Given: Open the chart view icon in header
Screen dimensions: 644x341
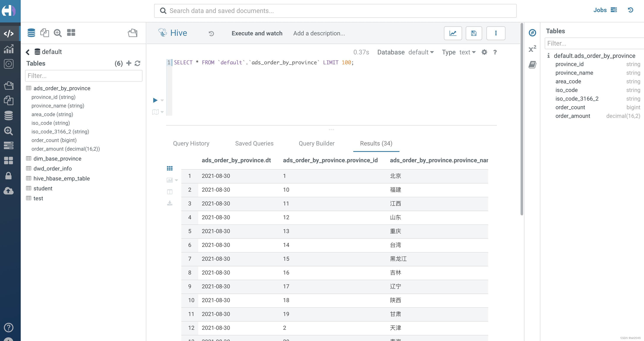Looking at the screenshot, I should (x=453, y=33).
